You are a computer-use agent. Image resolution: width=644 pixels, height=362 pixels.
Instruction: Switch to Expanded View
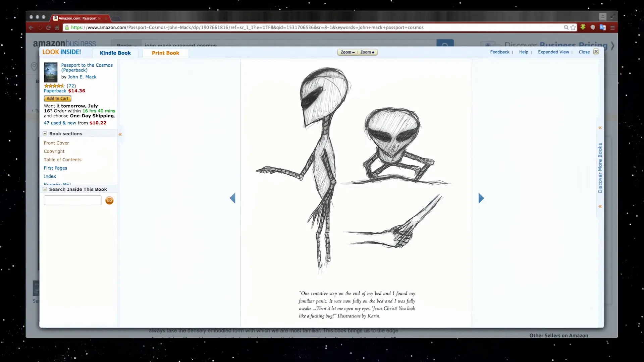click(553, 52)
